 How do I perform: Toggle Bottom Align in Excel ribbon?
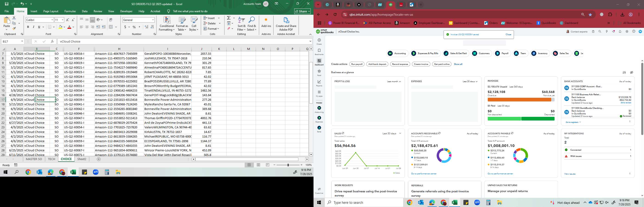pyautogui.click(x=92, y=20)
